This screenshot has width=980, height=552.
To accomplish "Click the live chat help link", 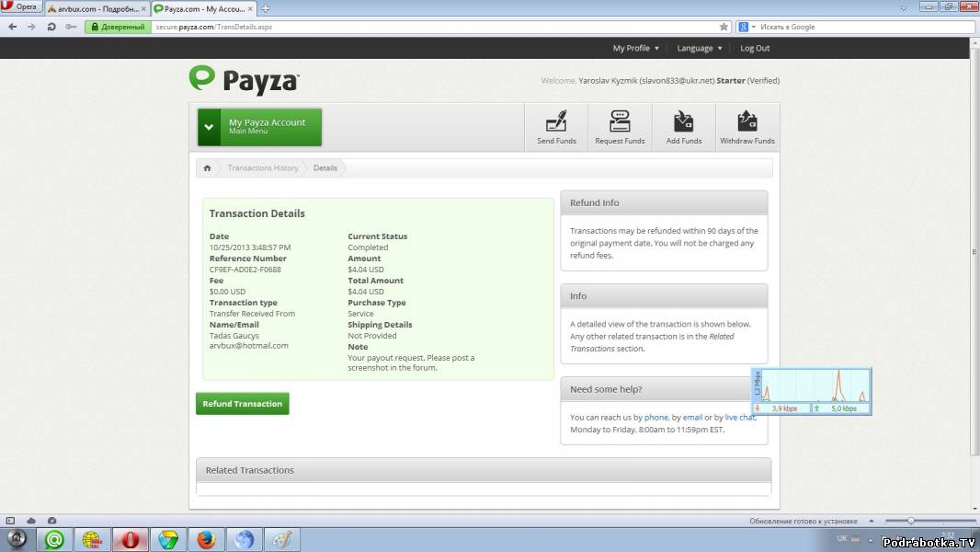I will tap(739, 418).
